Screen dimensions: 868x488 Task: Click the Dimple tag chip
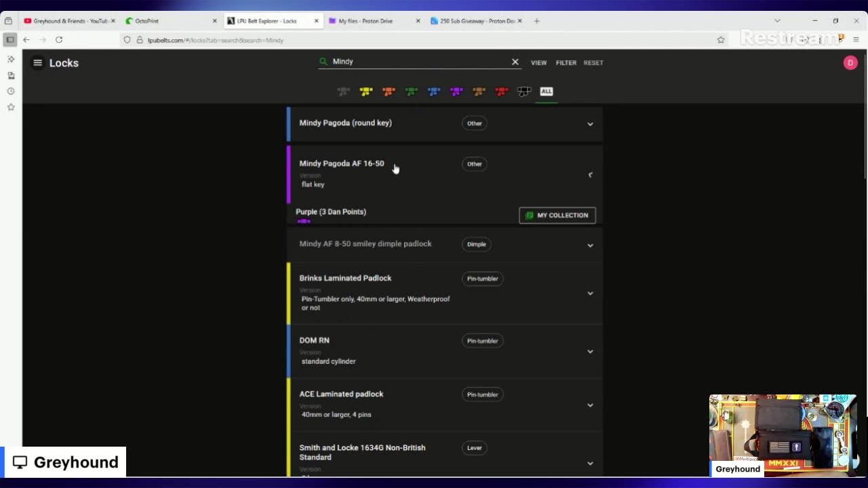click(476, 244)
